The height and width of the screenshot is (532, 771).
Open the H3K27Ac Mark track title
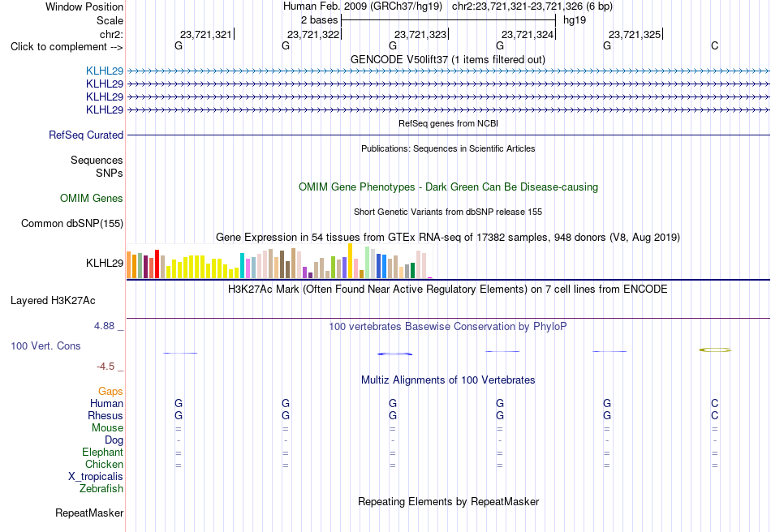pos(447,289)
